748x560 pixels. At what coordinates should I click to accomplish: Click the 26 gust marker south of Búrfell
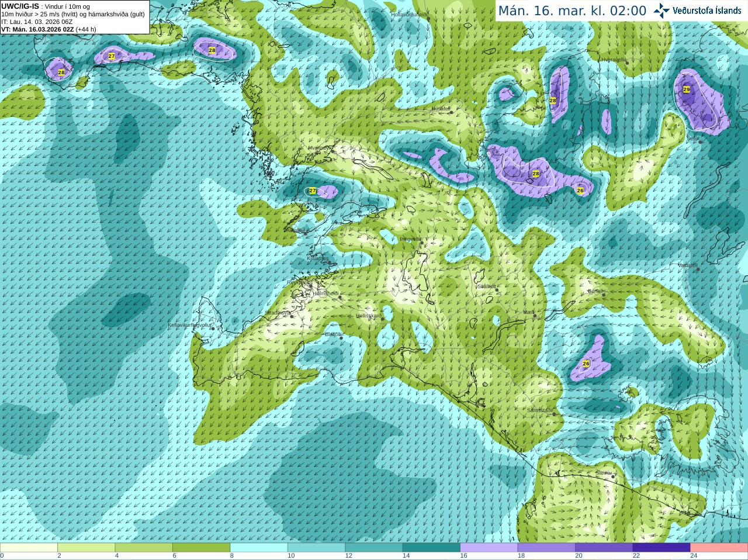pos(586,363)
